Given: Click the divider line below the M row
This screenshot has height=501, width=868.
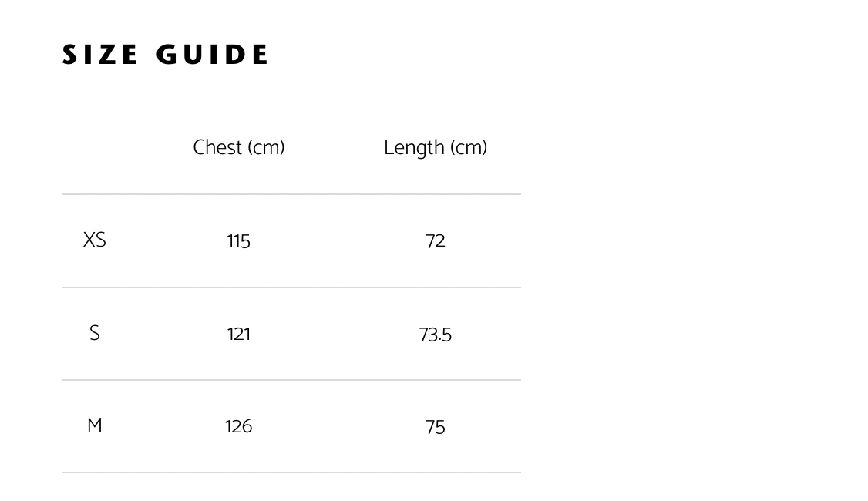Looking at the screenshot, I should 291,472.
